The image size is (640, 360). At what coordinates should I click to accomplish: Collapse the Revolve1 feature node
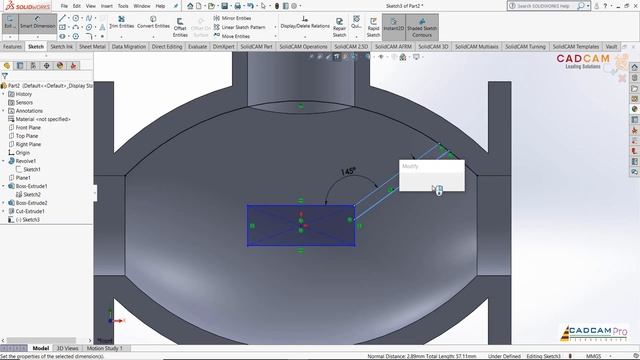click(3, 161)
